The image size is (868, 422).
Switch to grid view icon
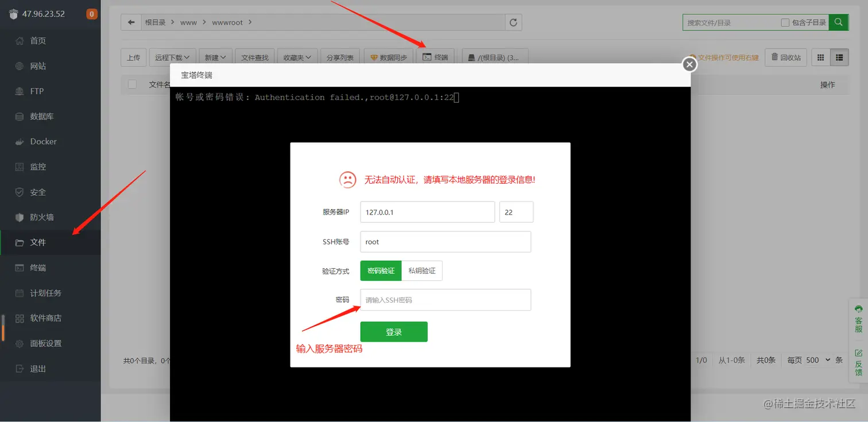(820, 57)
